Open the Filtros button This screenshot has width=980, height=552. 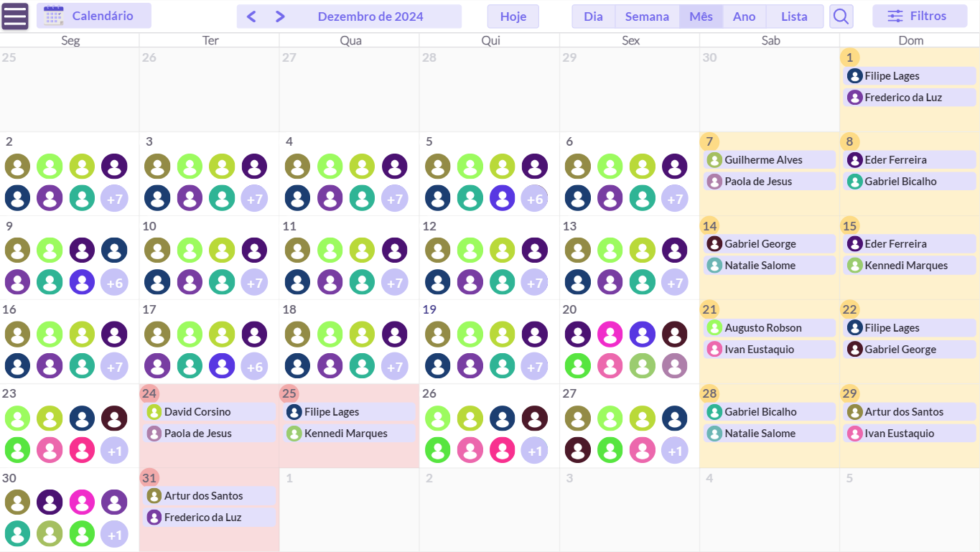(x=920, y=16)
